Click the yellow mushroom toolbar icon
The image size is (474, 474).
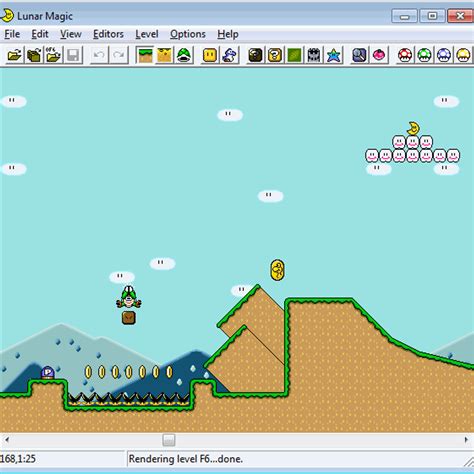pyautogui.click(x=463, y=55)
